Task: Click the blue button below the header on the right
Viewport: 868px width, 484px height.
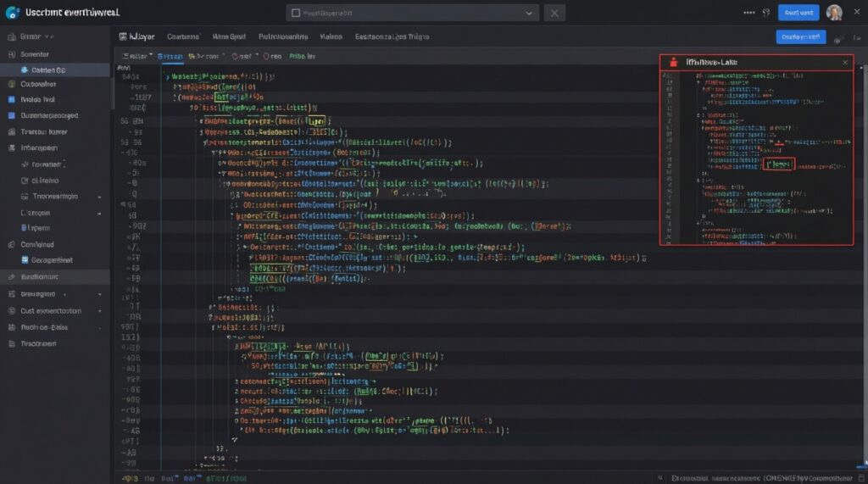Action: [x=800, y=37]
